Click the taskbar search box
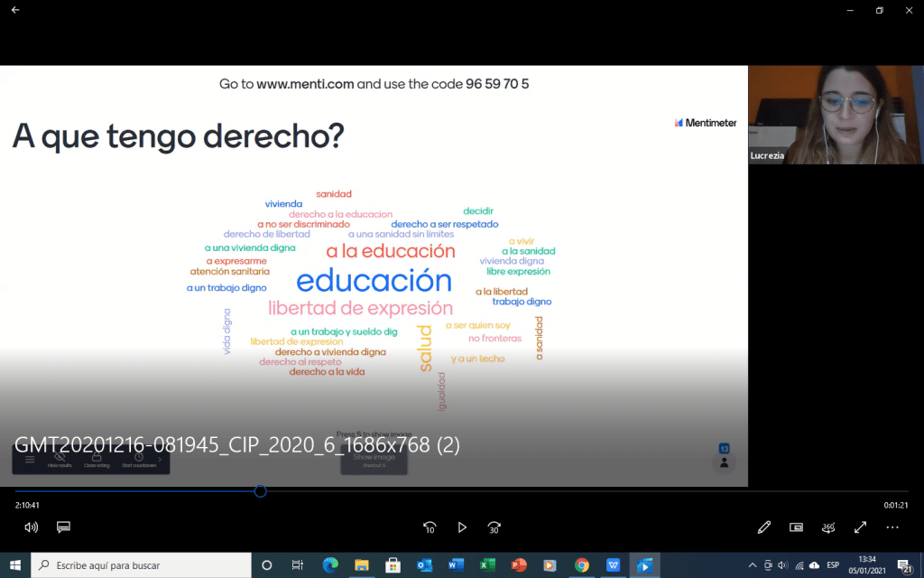This screenshot has height=578, width=924. 142,565
